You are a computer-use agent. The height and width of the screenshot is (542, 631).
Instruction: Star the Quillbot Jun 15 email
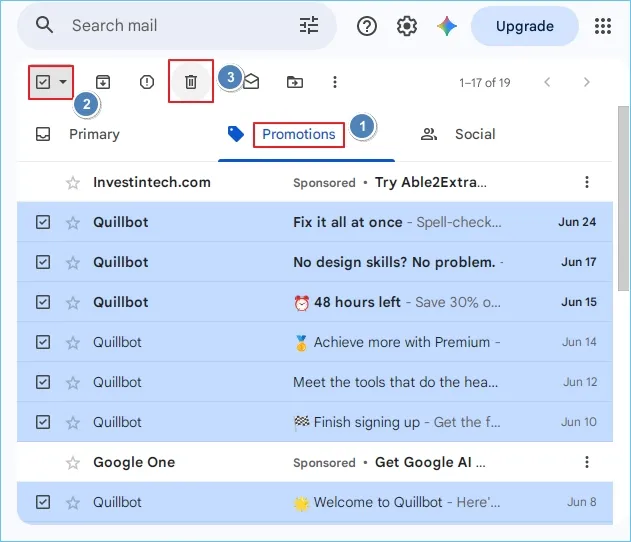point(73,303)
